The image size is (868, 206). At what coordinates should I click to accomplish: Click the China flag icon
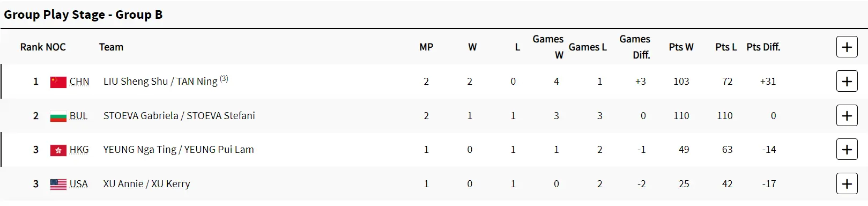tap(58, 82)
